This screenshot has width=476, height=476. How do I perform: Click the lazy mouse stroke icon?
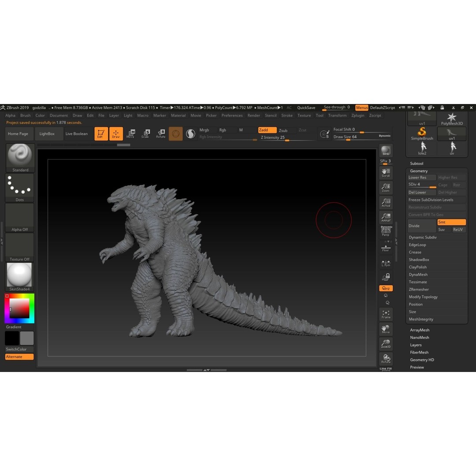tap(324, 134)
